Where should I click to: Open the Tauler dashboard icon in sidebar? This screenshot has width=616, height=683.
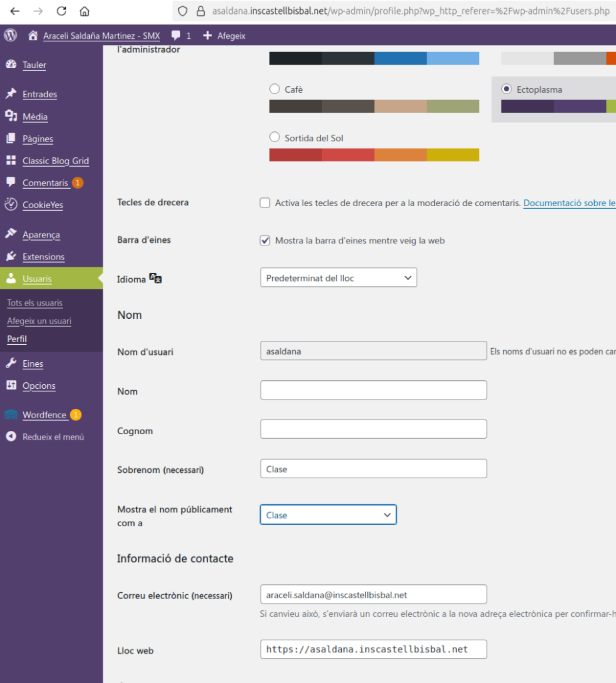point(11,65)
